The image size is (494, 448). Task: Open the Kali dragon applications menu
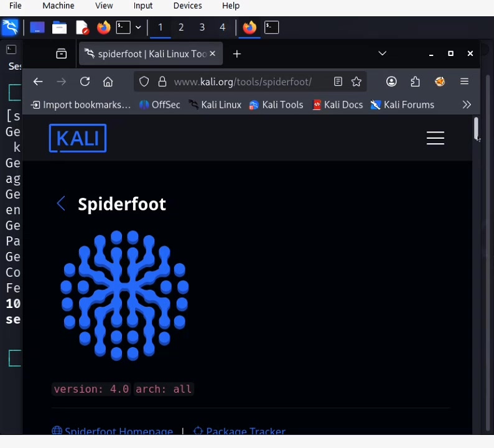click(x=10, y=27)
